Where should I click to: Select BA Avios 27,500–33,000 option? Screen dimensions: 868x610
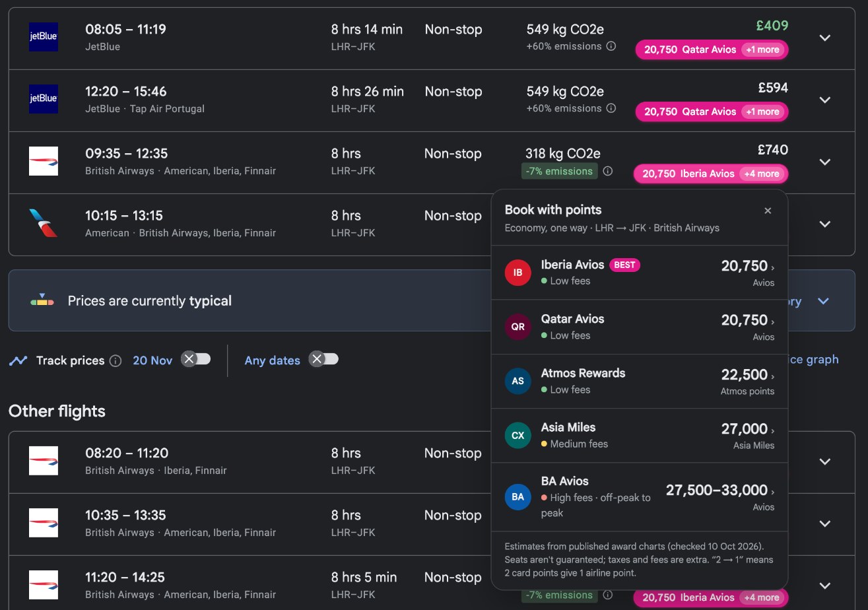(640, 497)
